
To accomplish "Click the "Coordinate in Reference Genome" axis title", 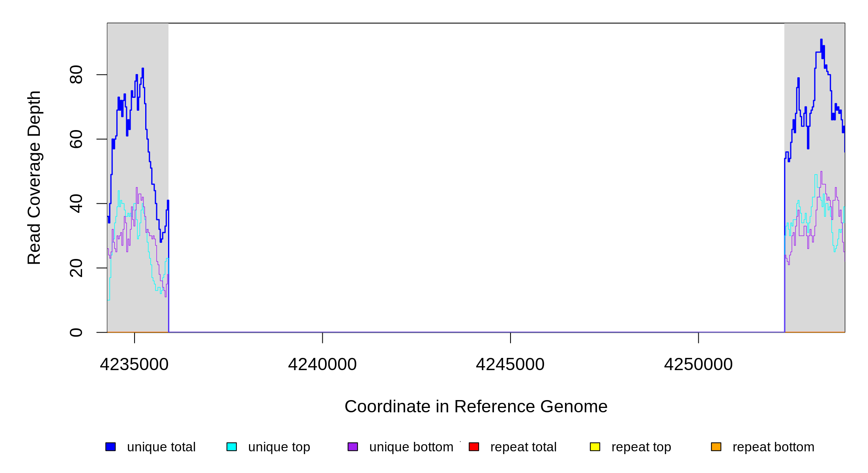I will coord(476,406).
